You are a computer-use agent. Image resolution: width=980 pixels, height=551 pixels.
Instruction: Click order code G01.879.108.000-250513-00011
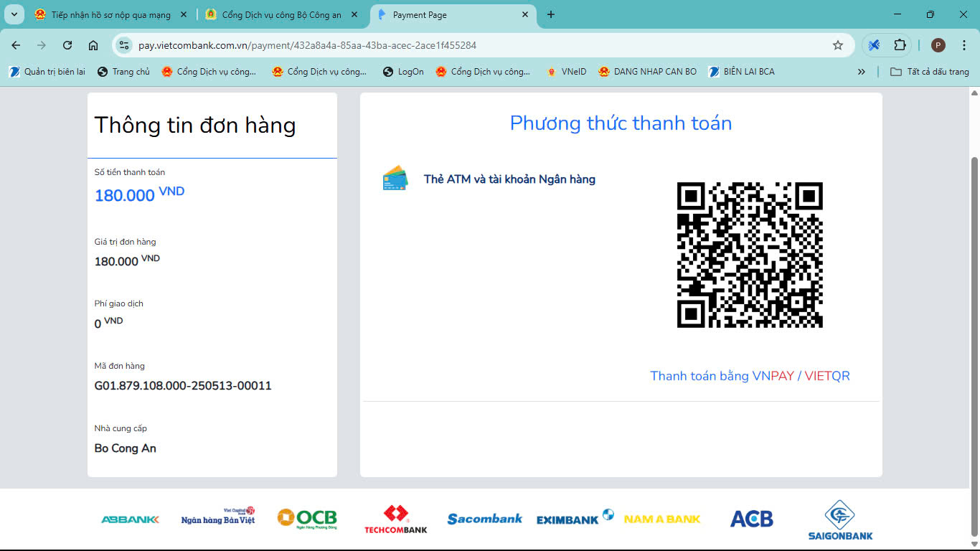click(183, 386)
